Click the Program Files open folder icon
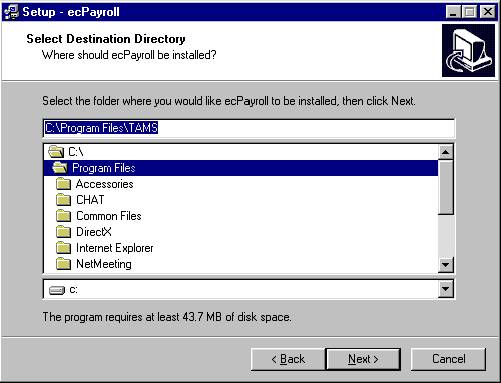 (60, 168)
